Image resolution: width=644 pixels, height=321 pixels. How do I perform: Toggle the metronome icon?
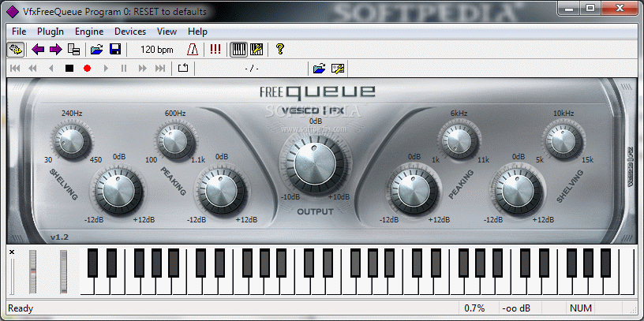coord(193,50)
